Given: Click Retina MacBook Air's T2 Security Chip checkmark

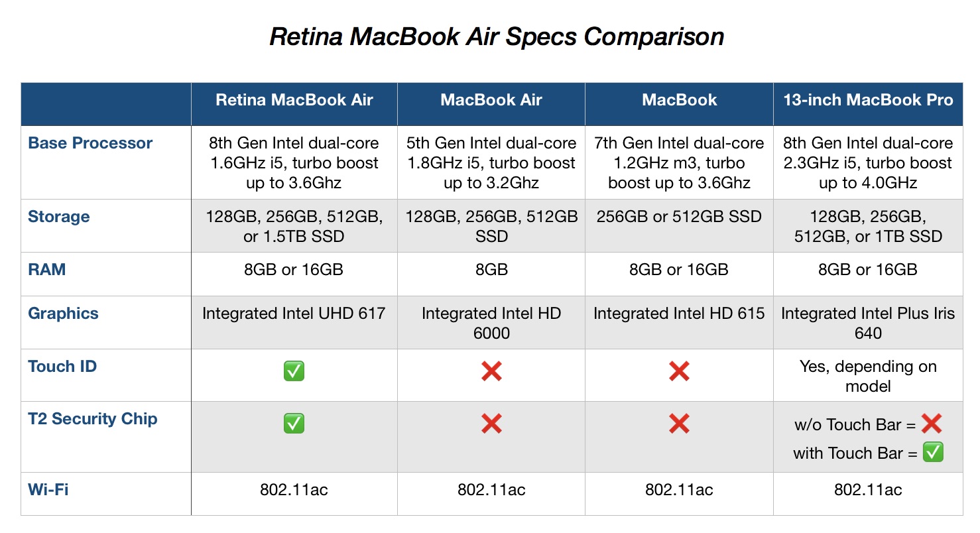Looking at the screenshot, I should (294, 424).
